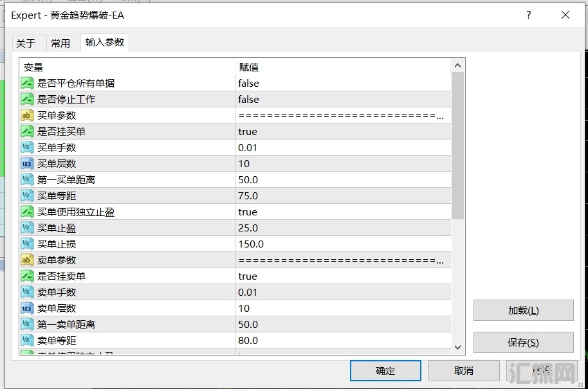Click the string icon beside 买单参数
This screenshot has height=389, width=588.
27,115
